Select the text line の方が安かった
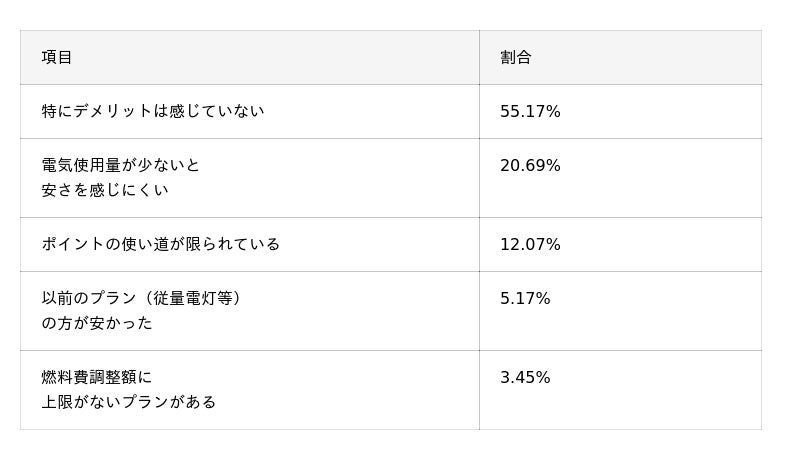The width and height of the screenshot is (800, 460). click(x=97, y=323)
